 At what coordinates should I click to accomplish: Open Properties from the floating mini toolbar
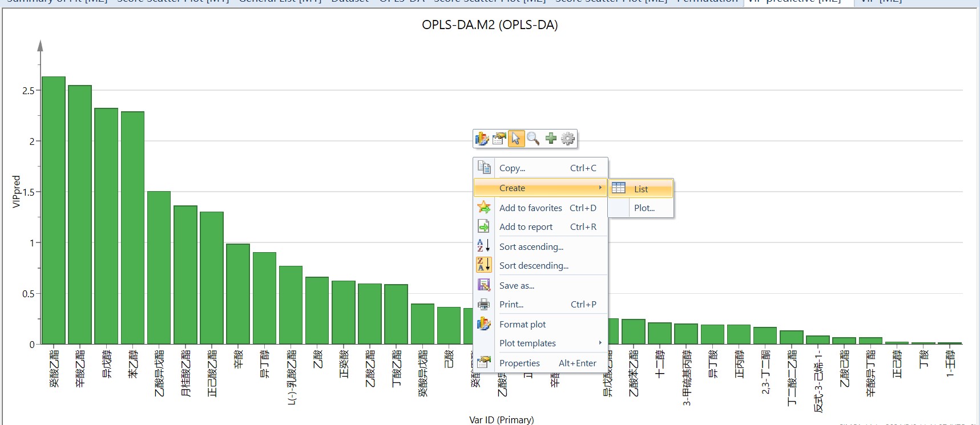pos(499,139)
